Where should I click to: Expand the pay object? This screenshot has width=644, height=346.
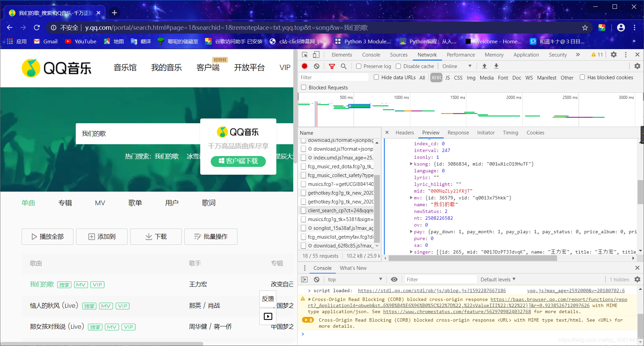point(411,232)
